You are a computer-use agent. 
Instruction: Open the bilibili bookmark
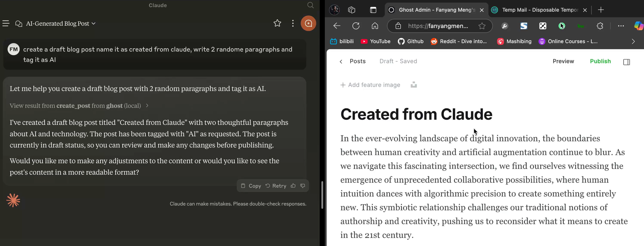pos(342,41)
